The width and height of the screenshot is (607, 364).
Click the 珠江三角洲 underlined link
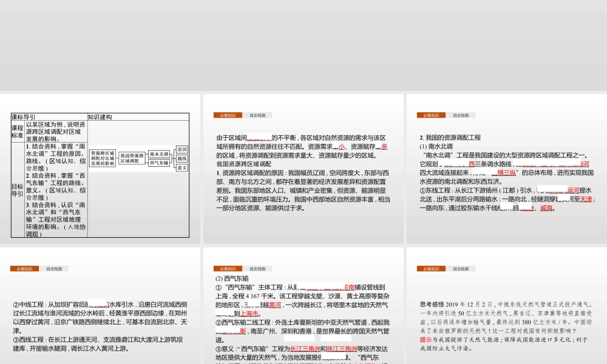point(342,348)
